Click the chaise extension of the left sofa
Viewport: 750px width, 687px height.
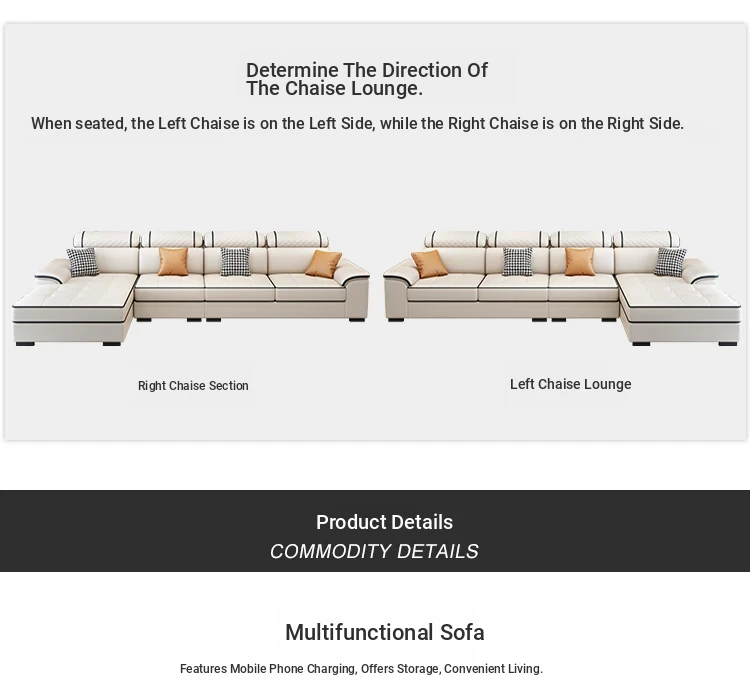[74, 309]
